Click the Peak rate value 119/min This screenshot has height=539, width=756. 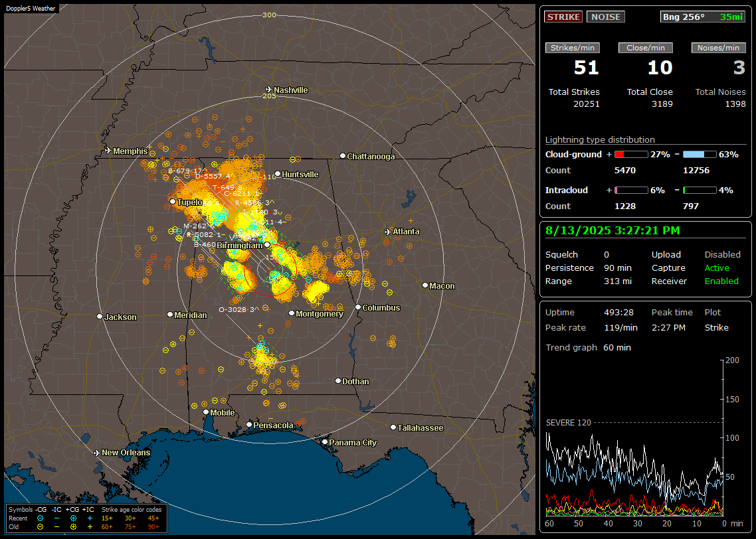[620, 327]
